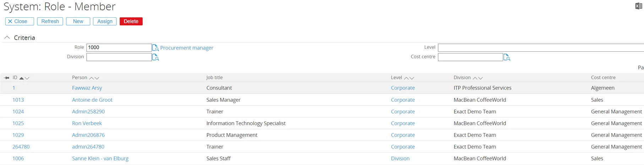Focus the Role input field
The height and width of the screenshot is (165, 644).
[119, 47]
